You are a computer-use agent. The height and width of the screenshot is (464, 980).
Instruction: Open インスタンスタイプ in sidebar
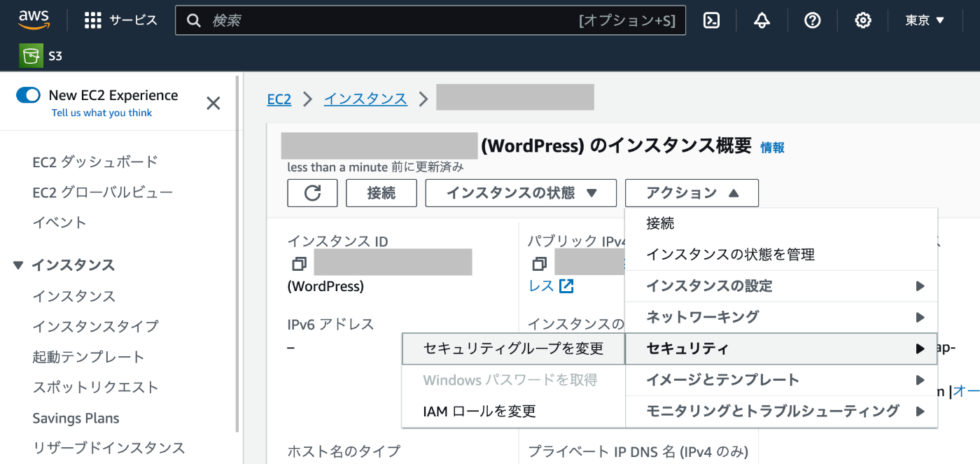coord(95,326)
